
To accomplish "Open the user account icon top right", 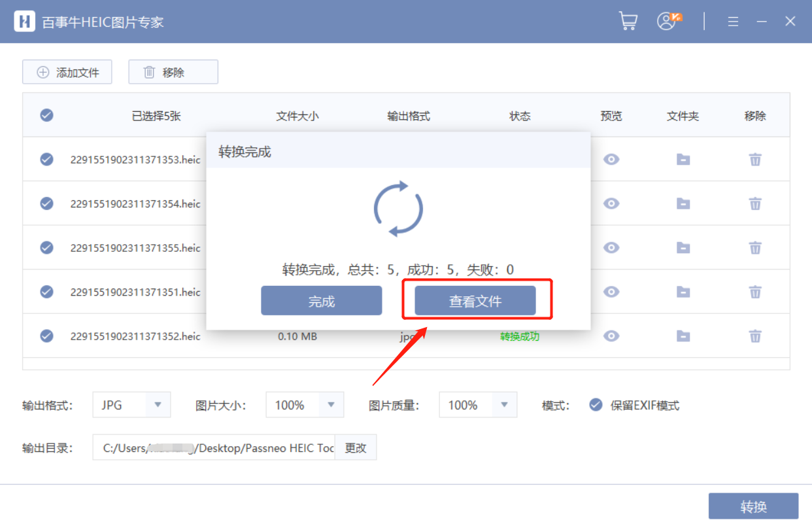I will pyautogui.click(x=666, y=20).
